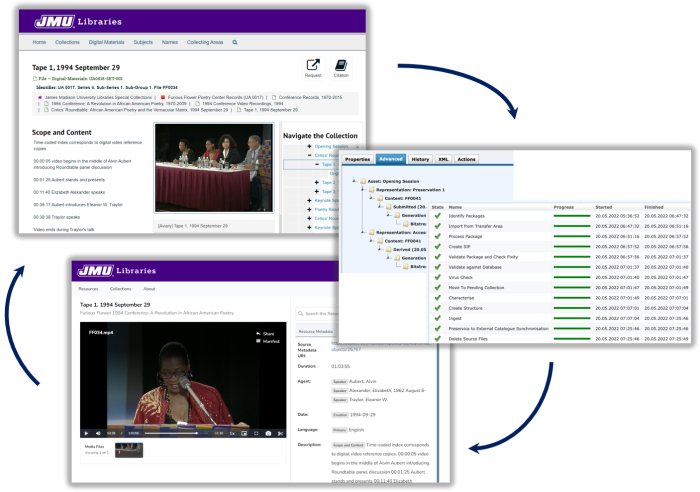700x492 pixels.
Task: Click folder icon beside Representation: Preservation 1
Action: (372, 190)
